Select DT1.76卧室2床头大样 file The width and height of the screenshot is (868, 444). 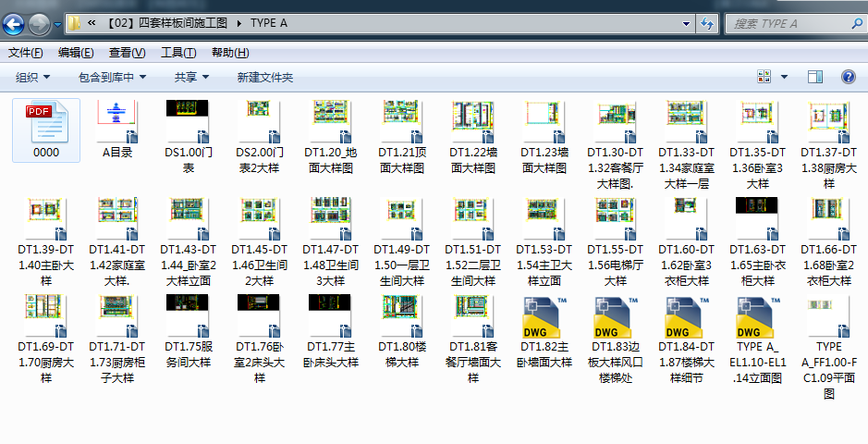pyautogui.click(x=260, y=339)
